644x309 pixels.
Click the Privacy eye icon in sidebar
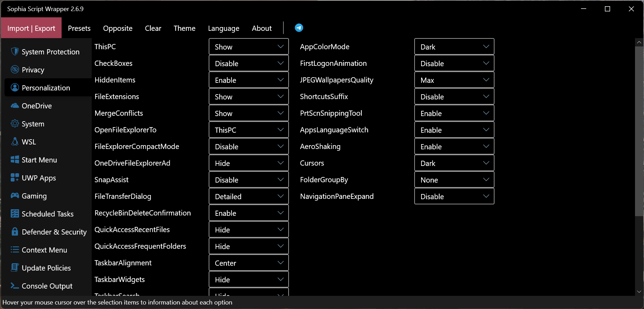pos(15,69)
